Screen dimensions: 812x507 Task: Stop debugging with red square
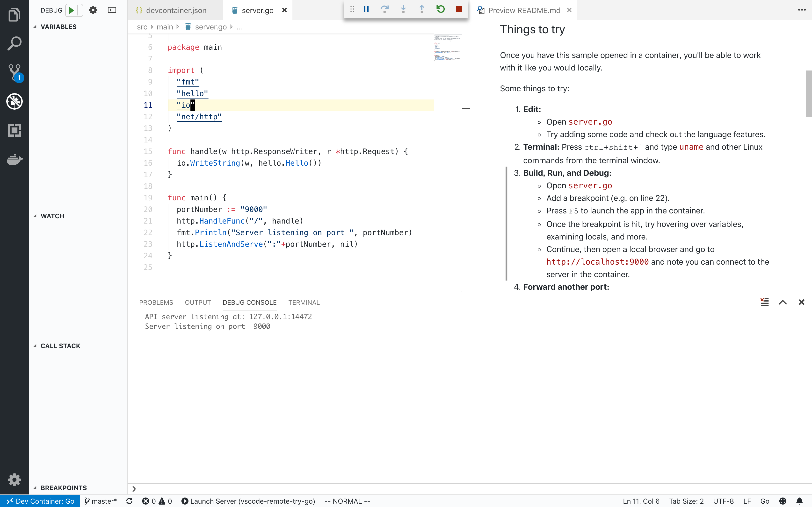point(459,9)
